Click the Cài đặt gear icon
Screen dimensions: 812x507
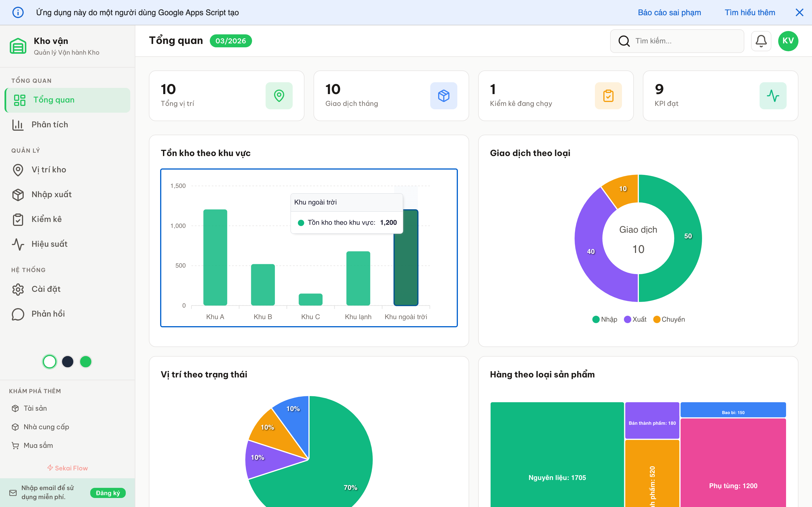(x=18, y=289)
